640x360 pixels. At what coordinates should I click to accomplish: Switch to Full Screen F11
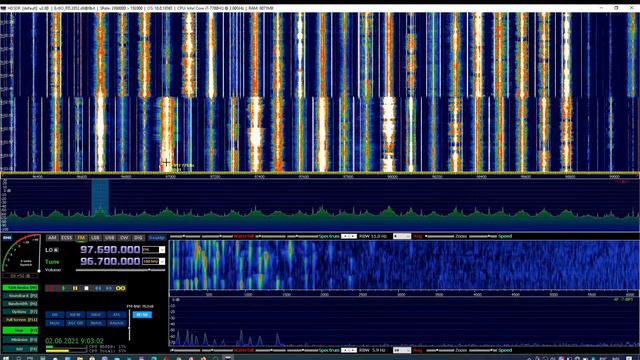20,320
